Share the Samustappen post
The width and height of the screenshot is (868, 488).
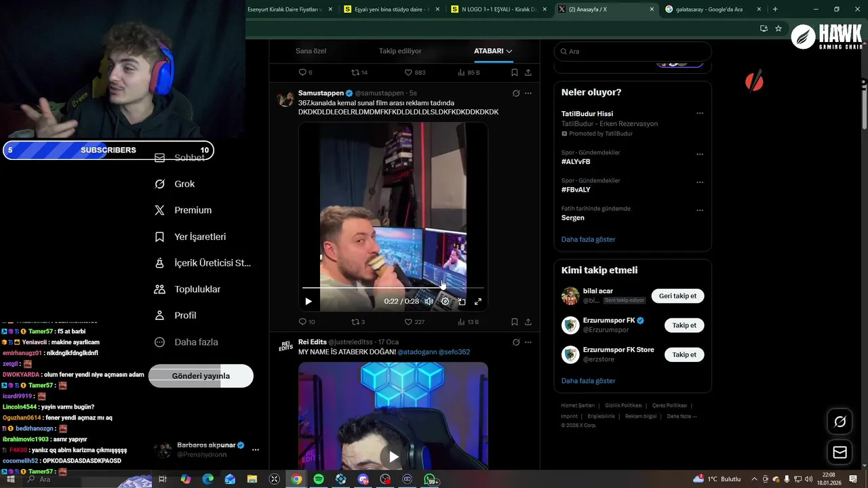(528, 322)
